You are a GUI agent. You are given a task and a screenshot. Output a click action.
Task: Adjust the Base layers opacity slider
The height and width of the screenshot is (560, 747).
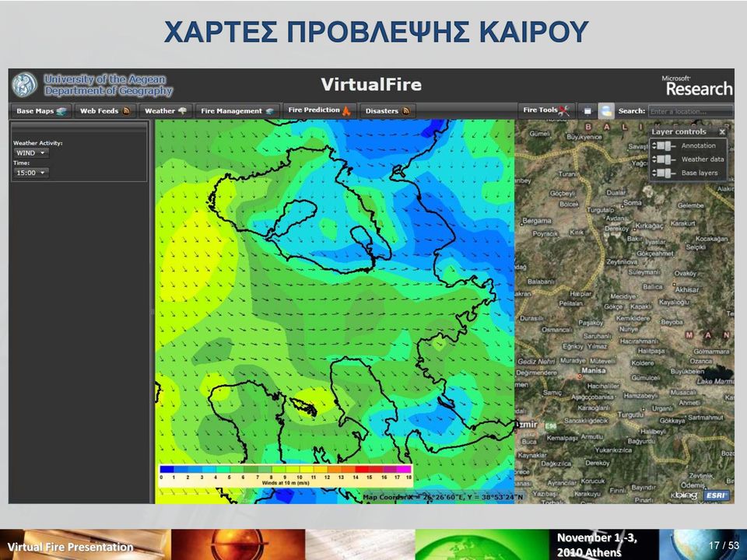tap(667, 173)
